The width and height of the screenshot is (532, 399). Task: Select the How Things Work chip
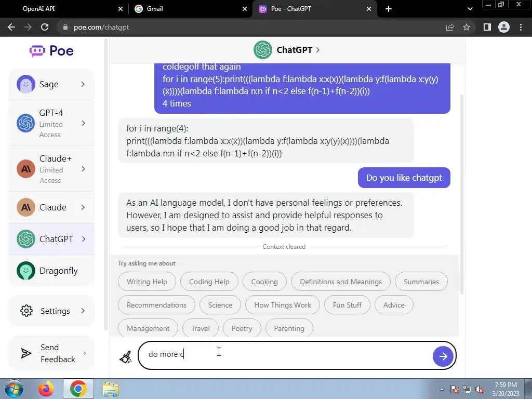click(x=283, y=305)
